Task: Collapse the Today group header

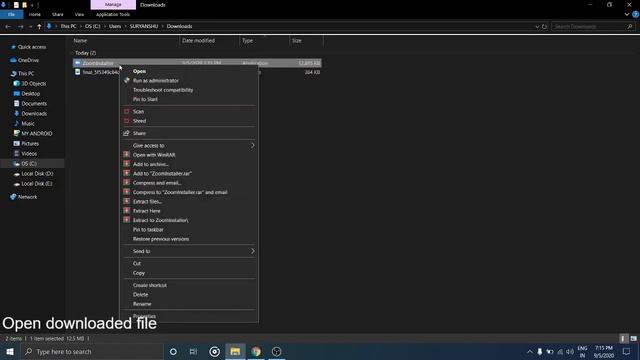Action: (x=85, y=53)
